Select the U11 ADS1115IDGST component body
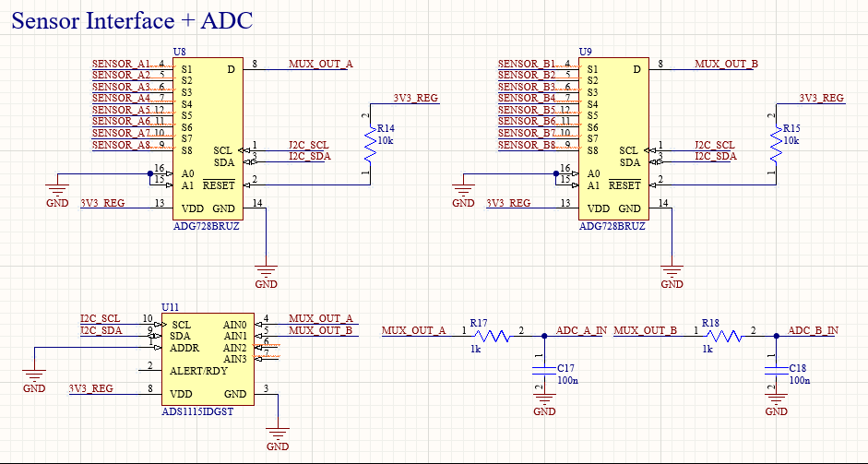868x464 pixels. coord(208,359)
